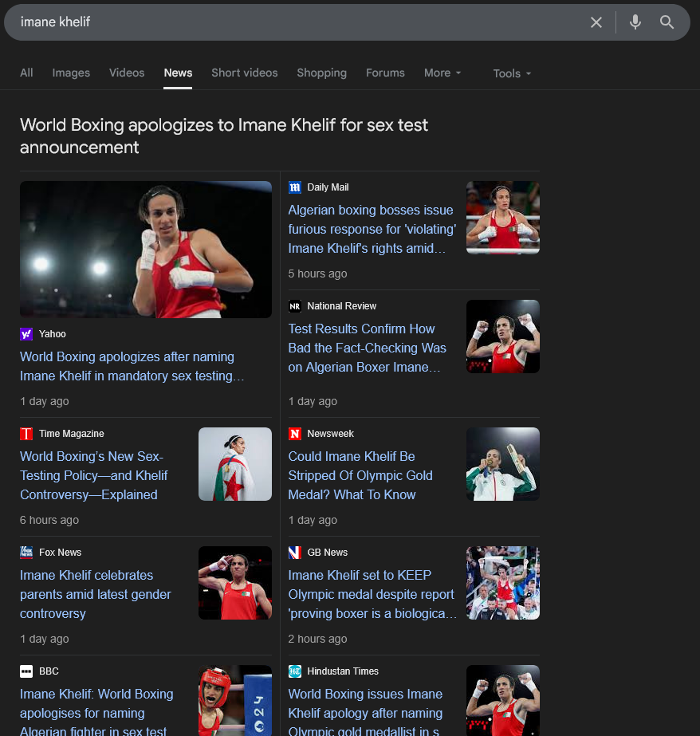Switch to the Images tab

pyautogui.click(x=71, y=73)
